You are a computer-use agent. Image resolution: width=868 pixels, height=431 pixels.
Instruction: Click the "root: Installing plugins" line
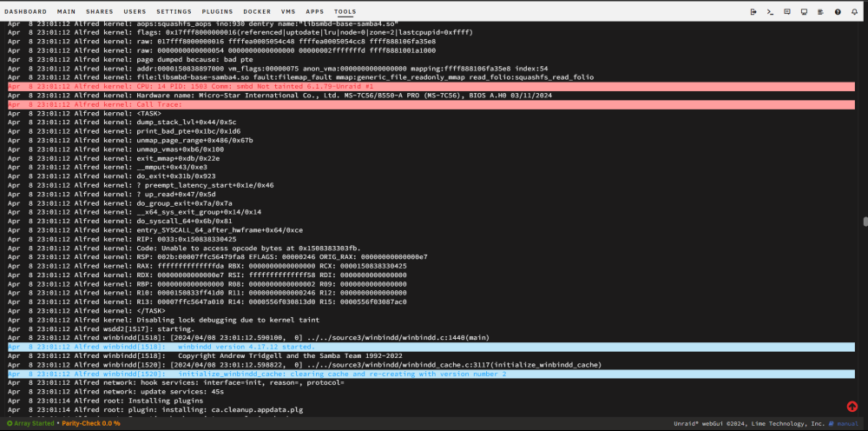(x=105, y=401)
